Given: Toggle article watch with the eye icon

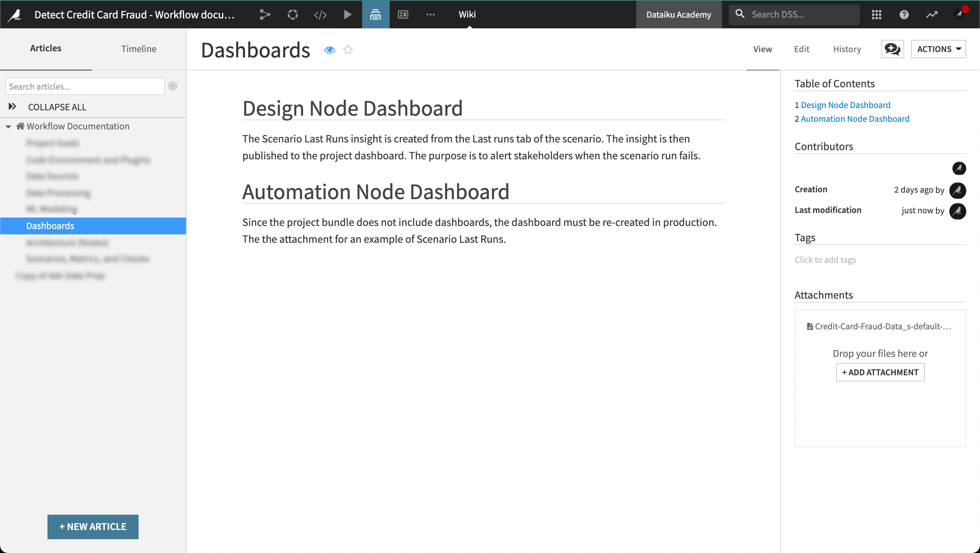Looking at the screenshot, I should click(x=329, y=50).
